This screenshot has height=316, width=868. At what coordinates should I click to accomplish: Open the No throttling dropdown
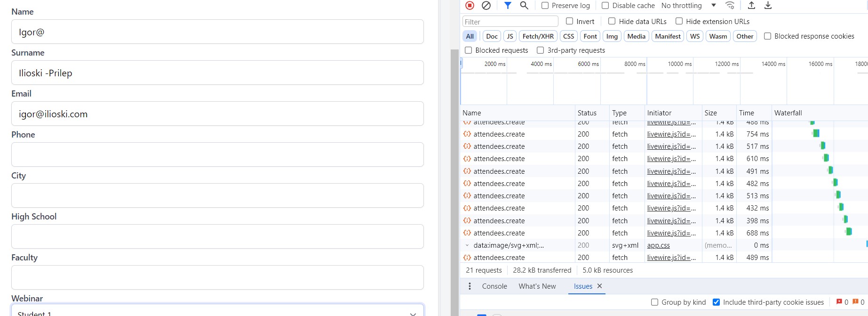pyautogui.click(x=688, y=6)
